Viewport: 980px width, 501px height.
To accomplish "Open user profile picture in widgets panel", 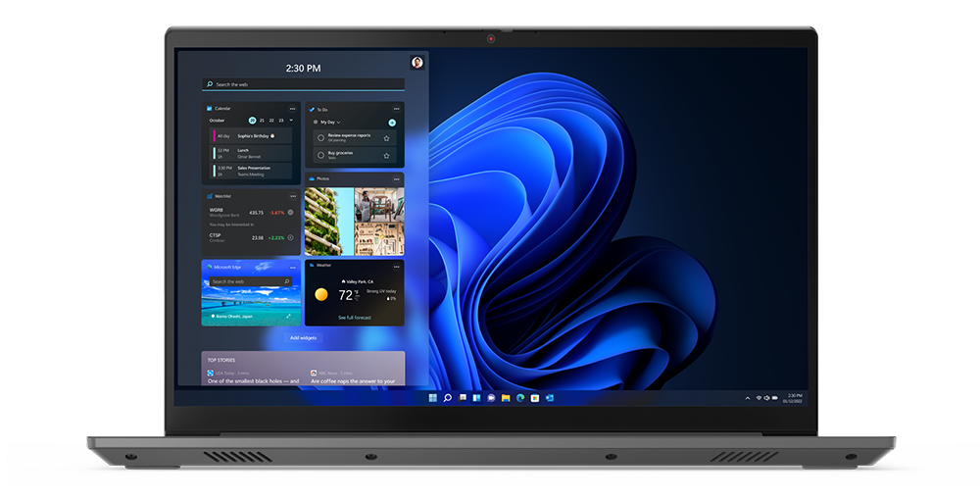I will (416, 62).
